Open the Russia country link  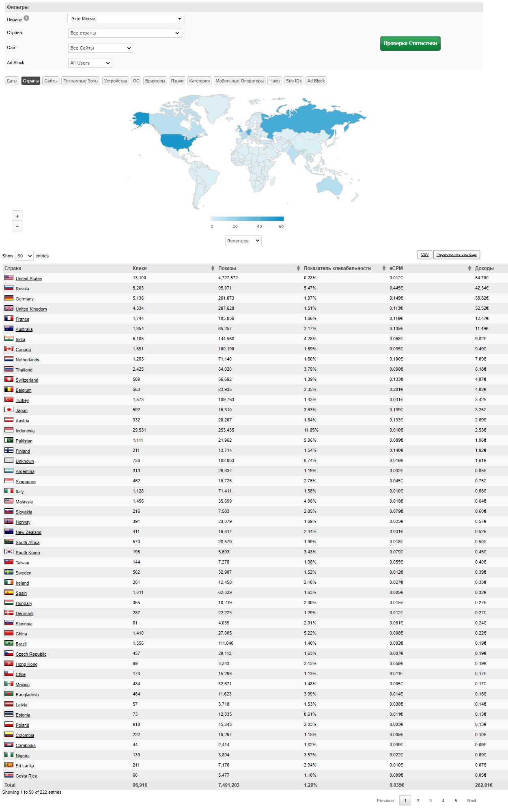pos(22,289)
